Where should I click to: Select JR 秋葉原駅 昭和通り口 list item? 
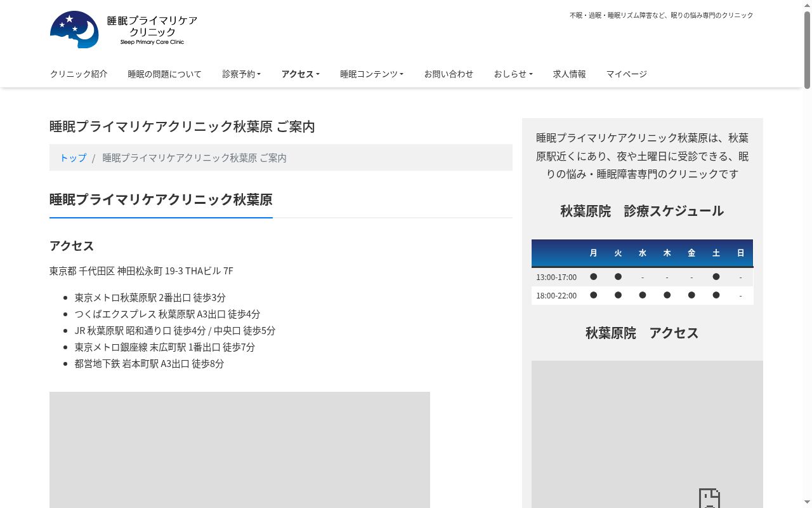tap(175, 330)
